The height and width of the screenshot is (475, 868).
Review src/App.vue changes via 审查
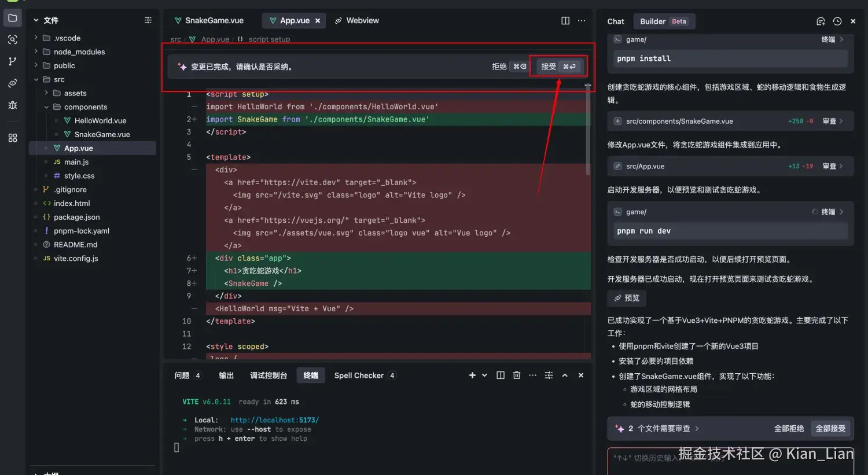[x=833, y=167]
